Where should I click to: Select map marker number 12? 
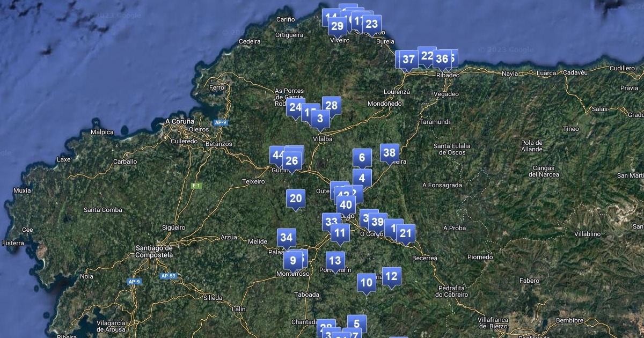pos(392,276)
